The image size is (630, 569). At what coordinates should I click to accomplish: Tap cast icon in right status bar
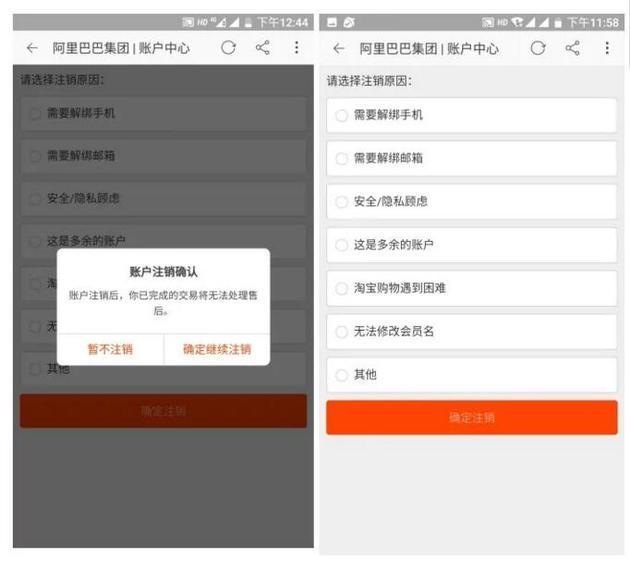488,23
